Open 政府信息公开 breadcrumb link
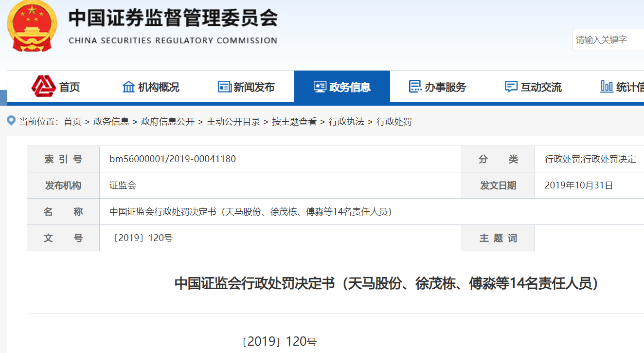The height and width of the screenshot is (353, 644). [x=168, y=122]
